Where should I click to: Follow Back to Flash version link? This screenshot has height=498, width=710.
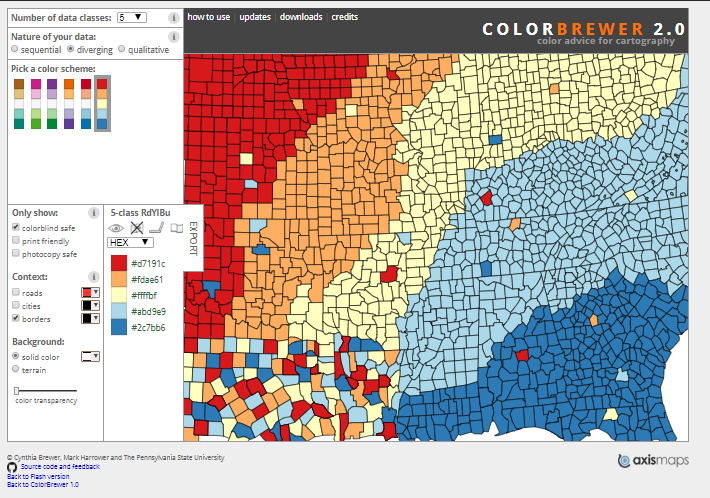[x=38, y=477]
